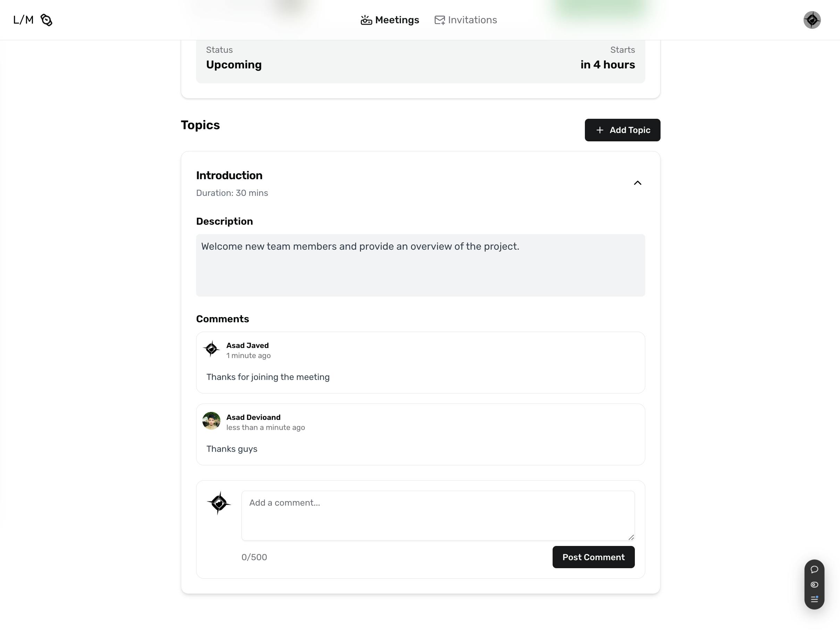Click the Invitations envelope icon
Image resolution: width=840 pixels, height=630 pixels.
click(x=439, y=20)
